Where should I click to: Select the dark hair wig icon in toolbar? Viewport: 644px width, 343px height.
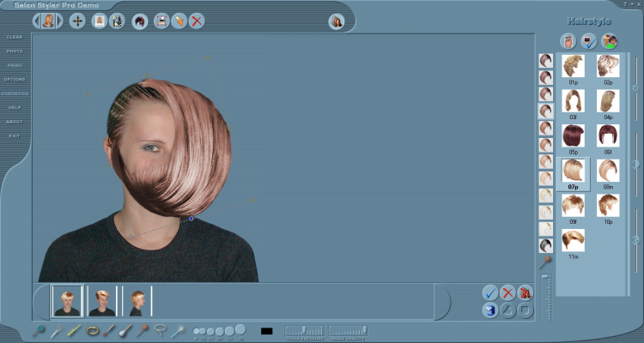point(139,21)
